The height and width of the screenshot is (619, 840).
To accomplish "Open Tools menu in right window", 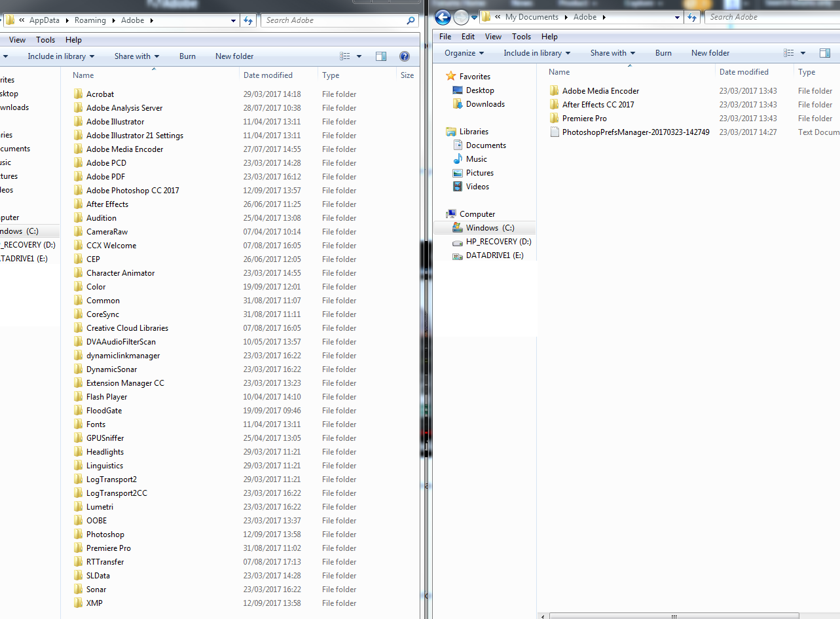I will click(522, 37).
